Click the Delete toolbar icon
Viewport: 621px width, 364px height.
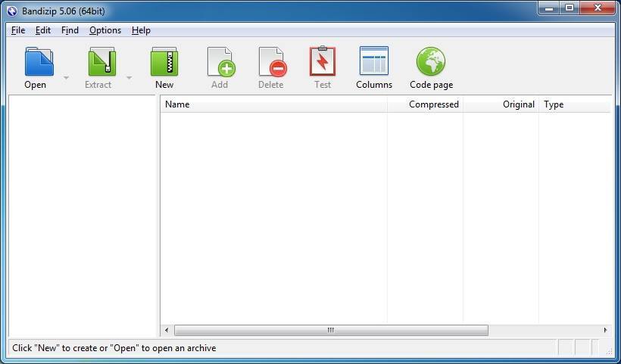[x=273, y=62]
